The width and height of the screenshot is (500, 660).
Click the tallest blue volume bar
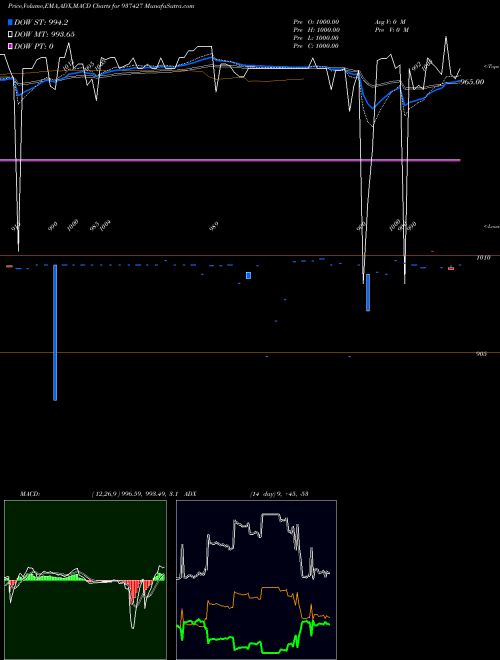pos(55,333)
